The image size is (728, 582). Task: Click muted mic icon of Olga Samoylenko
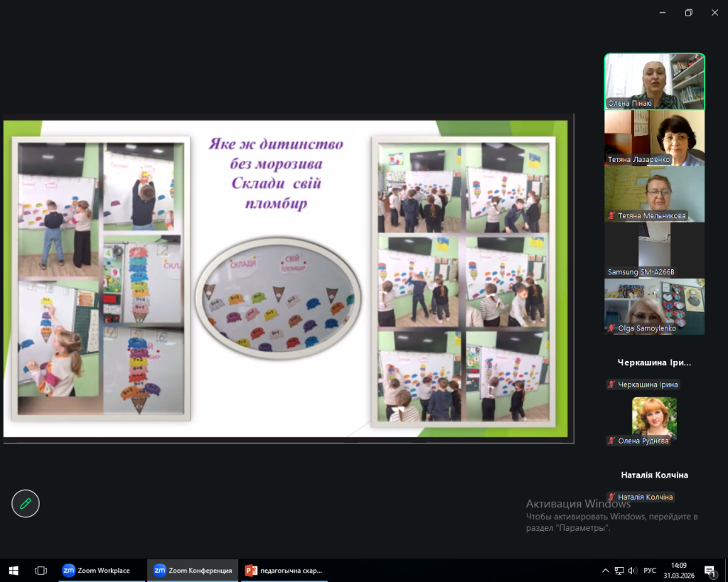[611, 328]
